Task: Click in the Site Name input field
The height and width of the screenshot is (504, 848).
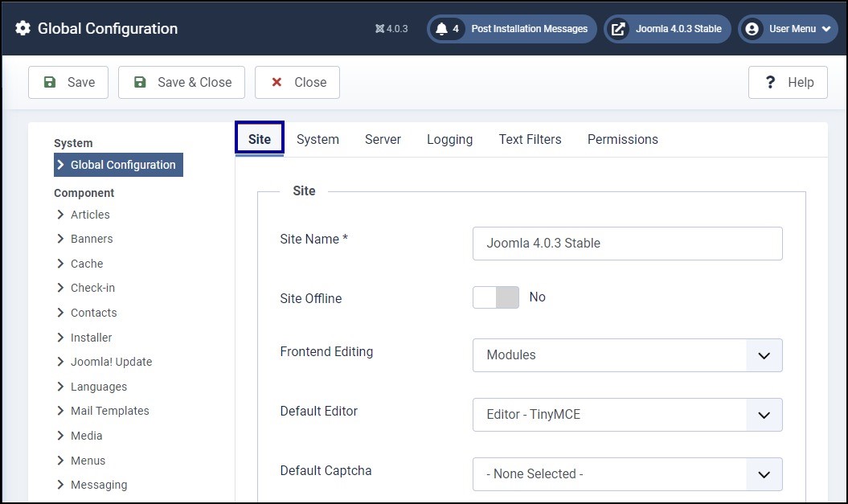Action: (x=627, y=244)
